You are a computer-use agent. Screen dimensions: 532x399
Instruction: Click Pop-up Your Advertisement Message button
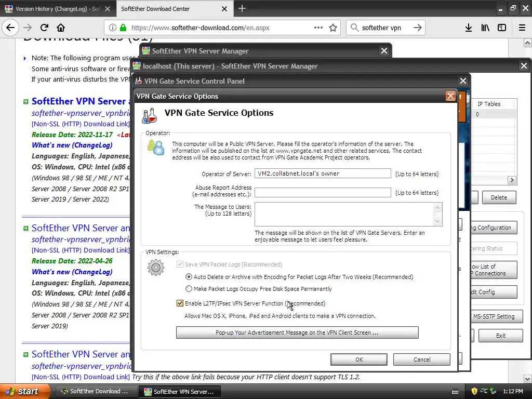(x=297, y=332)
